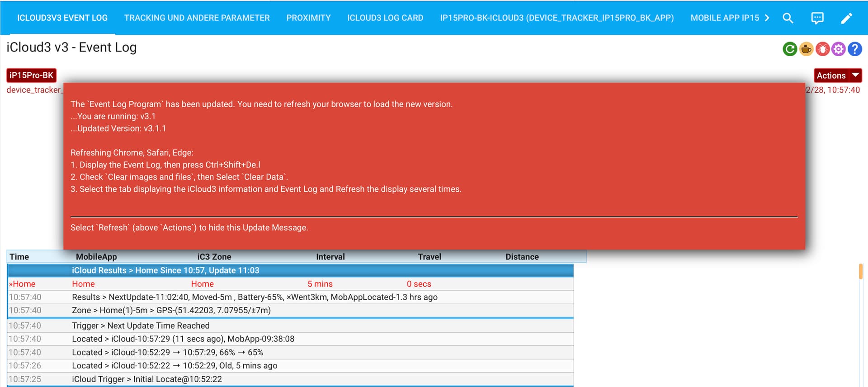Viewport: 868px width, 387px height.
Task: Click the green Refresh icon
Action: pos(790,49)
